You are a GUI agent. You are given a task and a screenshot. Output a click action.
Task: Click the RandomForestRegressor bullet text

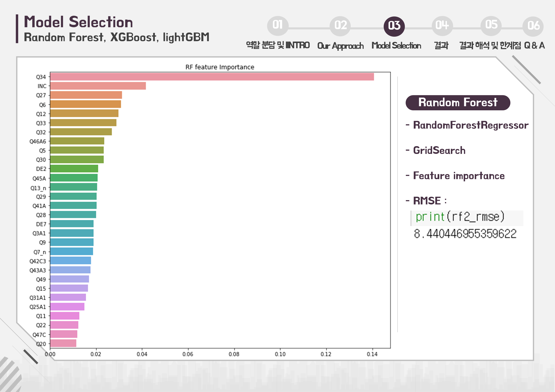click(470, 125)
